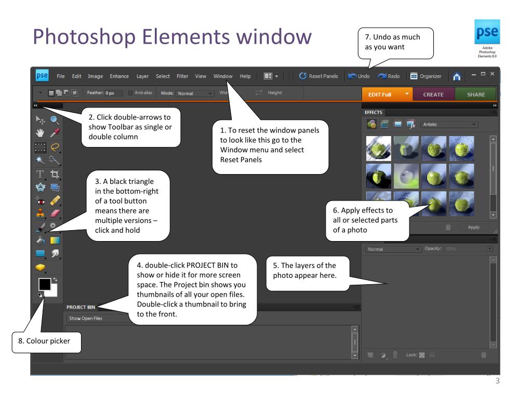The height and width of the screenshot is (399, 532).
Task: Open the tool preset dropdown in options bar
Action: [x=40, y=92]
